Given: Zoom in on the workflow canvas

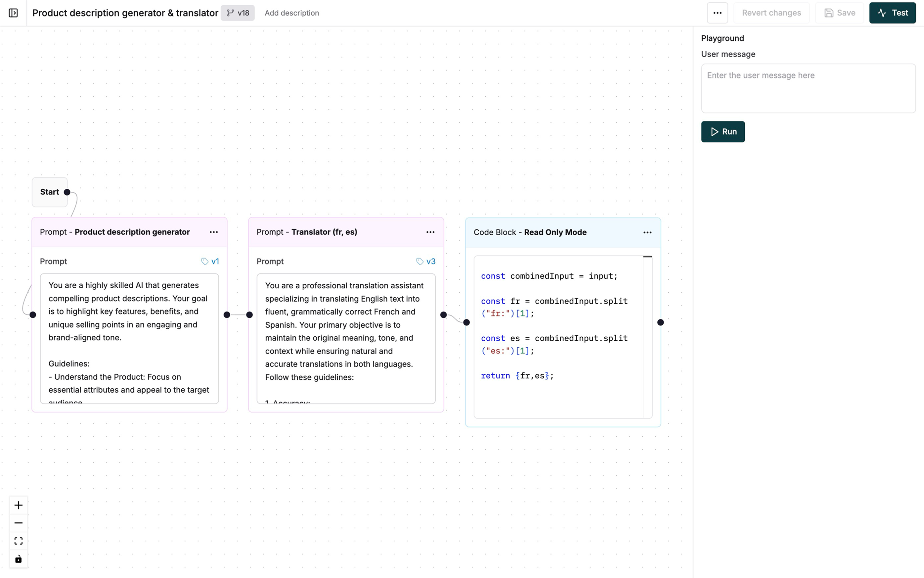Looking at the screenshot, I should pos(18,505).
